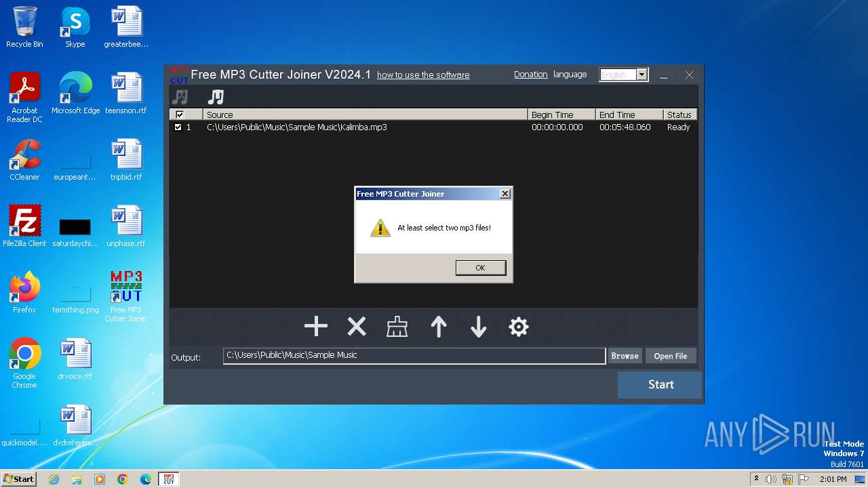Click the Source column header
This screenshot has height=488, width=868.
365,115
